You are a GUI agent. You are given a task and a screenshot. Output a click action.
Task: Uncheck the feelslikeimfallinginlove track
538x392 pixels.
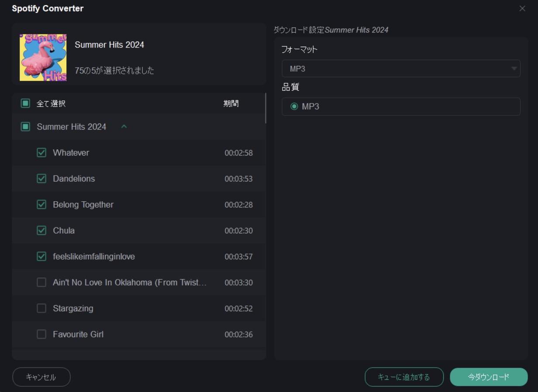(41, 257)
